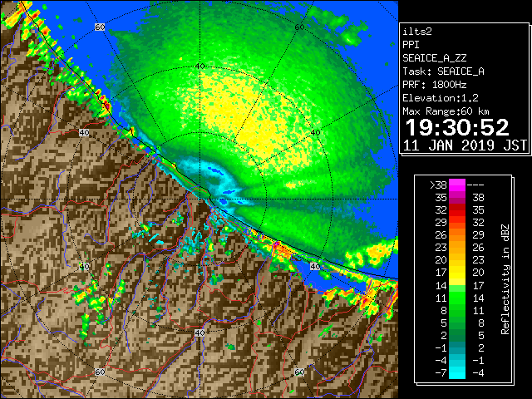Click the ">38" legend label
The image size is (532, 399).
click(x=438, y=185)
